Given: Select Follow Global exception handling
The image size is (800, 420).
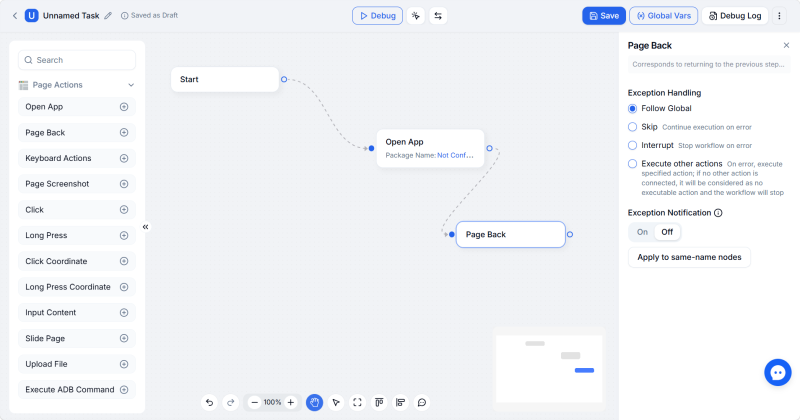Looking at the screenshot, I should point(632,108).
